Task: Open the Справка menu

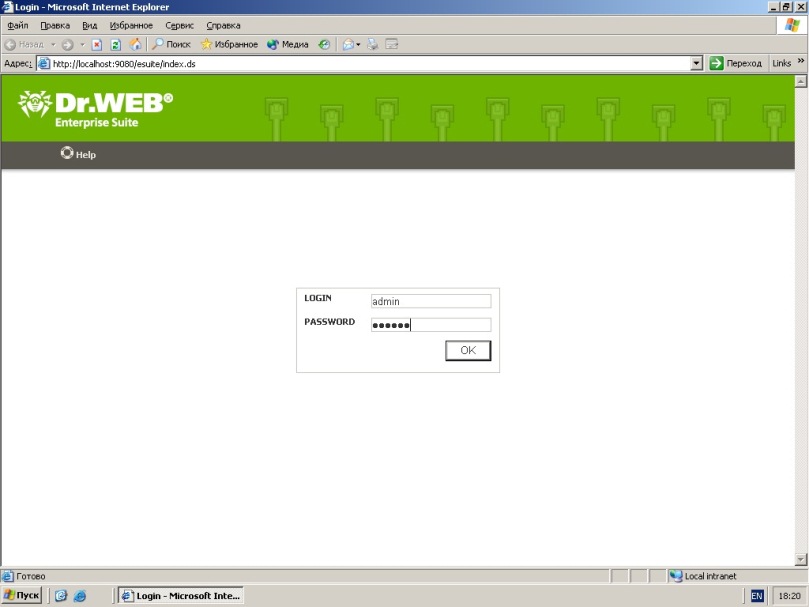Action: coord(223,25)
